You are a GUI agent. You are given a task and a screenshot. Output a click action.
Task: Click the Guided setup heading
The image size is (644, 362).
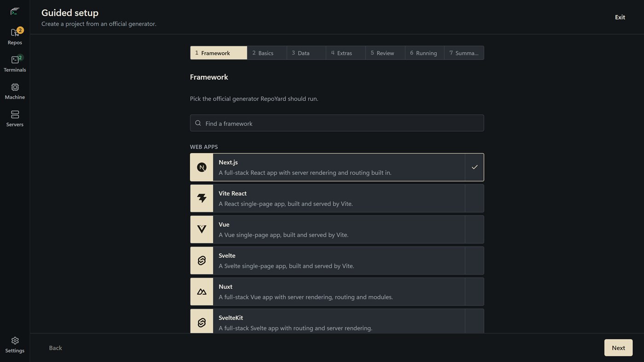coord(70,13)
